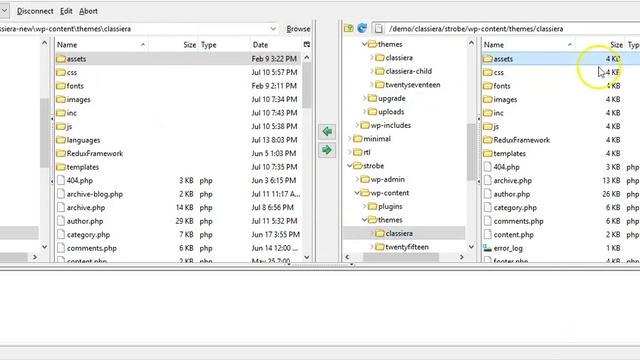This screenshot has height=360, width=640.
Task: Go to remote parent folder icon
Action: (349, 29)
